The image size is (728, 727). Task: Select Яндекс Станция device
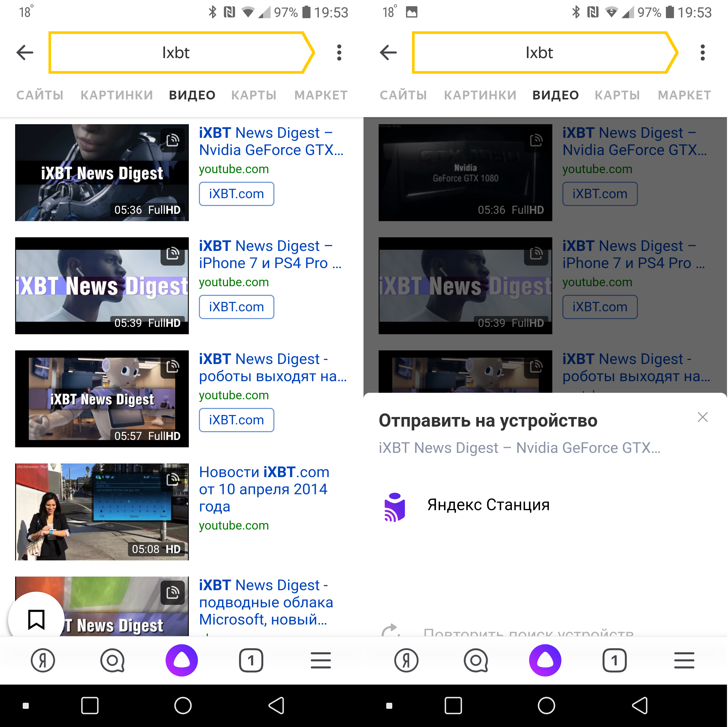click(x=488, y=505)
